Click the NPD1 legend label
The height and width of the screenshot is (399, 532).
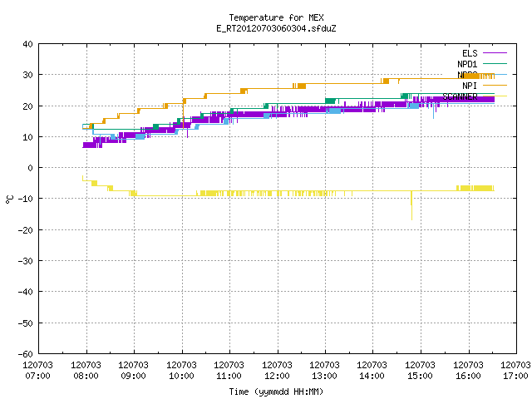point(467,64)
